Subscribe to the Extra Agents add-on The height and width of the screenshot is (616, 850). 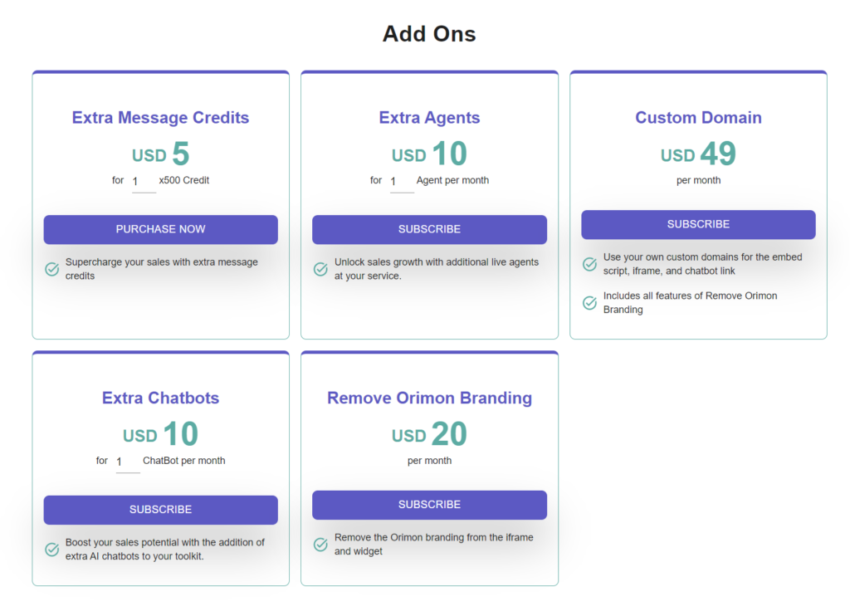coord(429,229)
